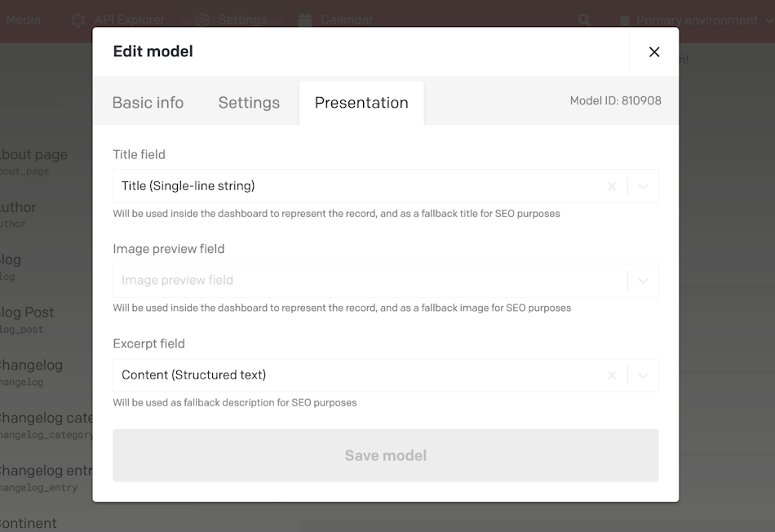Click the Settings gear icon
Screen dimensions: 775x532
pos(201,20)
